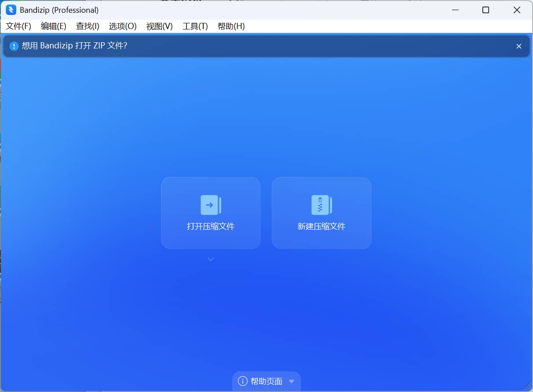Screen dimensions: 533x392
Task: Open the 帮助页面 help button
Action: [x=266, y=381]
